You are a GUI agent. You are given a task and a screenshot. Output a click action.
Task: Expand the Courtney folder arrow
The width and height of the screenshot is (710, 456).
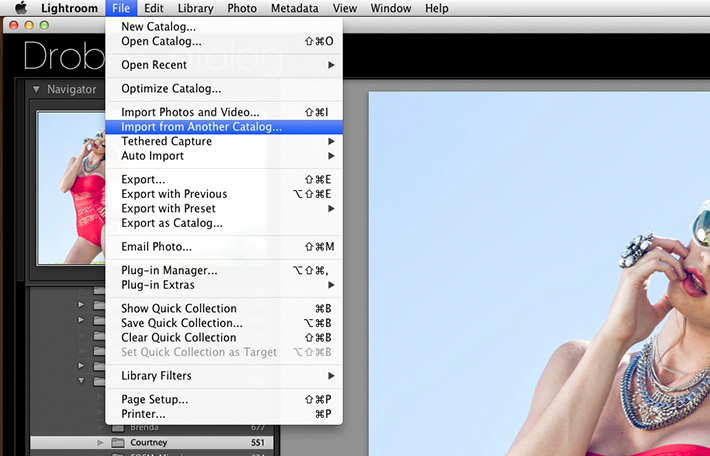(100, 442)
